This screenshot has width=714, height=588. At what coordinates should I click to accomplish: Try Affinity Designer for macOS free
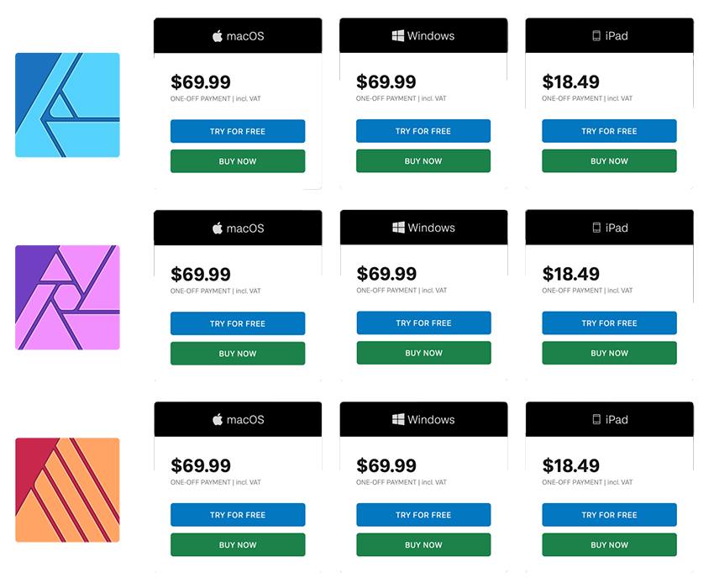238,131
